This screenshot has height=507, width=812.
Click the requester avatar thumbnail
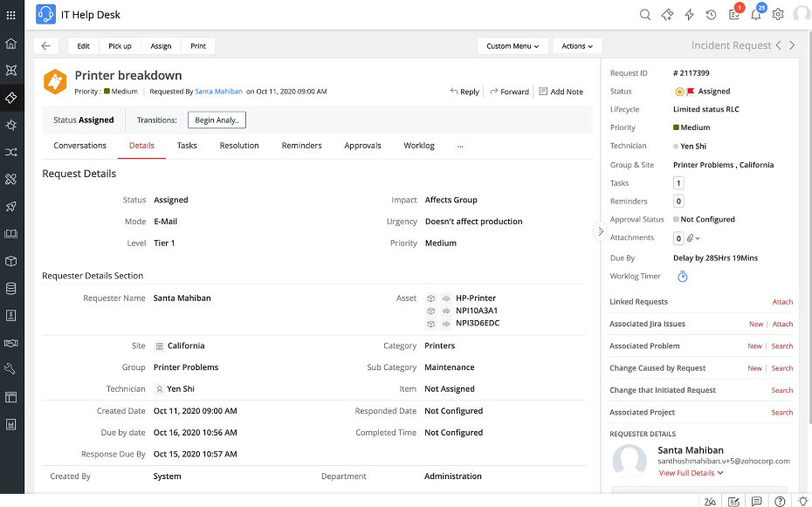coord(630,461)
